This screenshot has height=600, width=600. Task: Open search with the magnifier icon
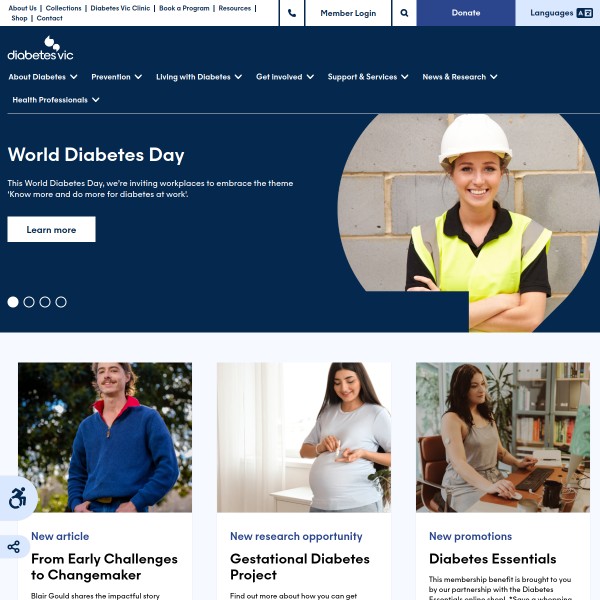point(404,13)
